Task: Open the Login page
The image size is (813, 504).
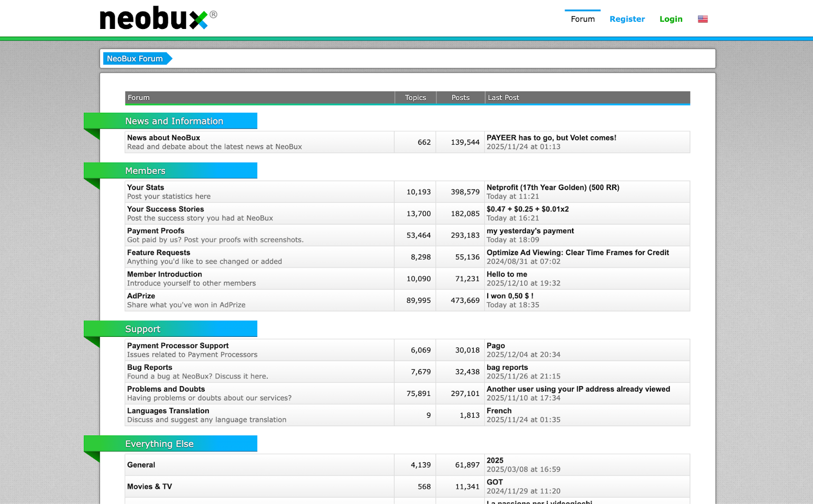Action: point(671,19)
